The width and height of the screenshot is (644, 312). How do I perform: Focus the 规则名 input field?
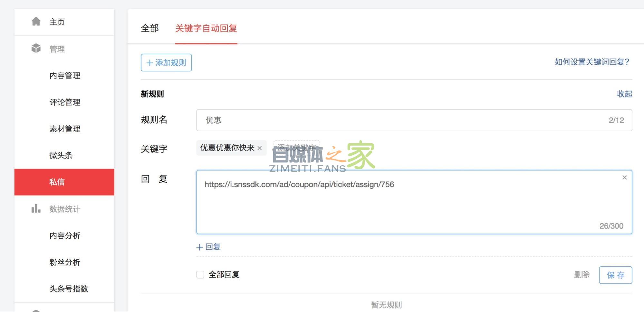[403, 120]
